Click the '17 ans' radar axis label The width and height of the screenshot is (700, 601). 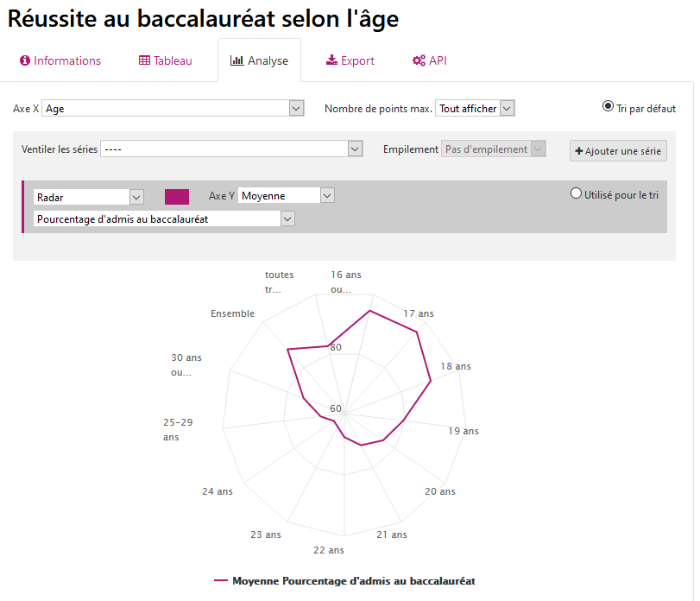[419, 313]
